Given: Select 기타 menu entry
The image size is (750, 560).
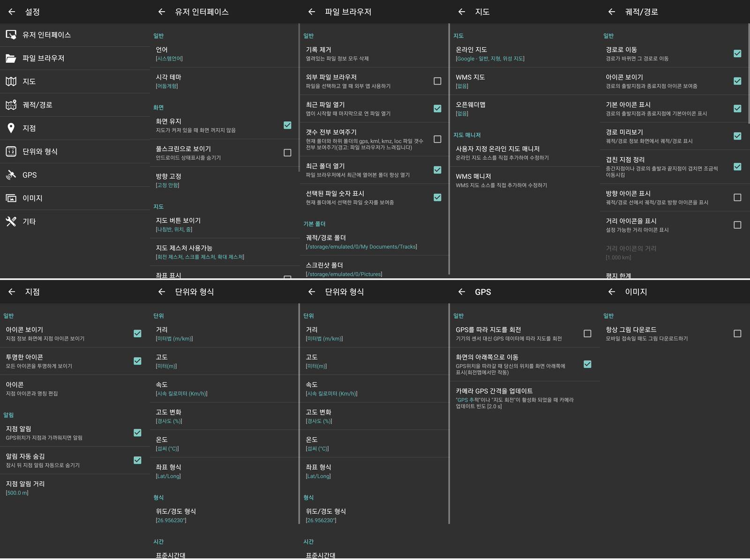Looking at the screenshot, I should 75,221.
